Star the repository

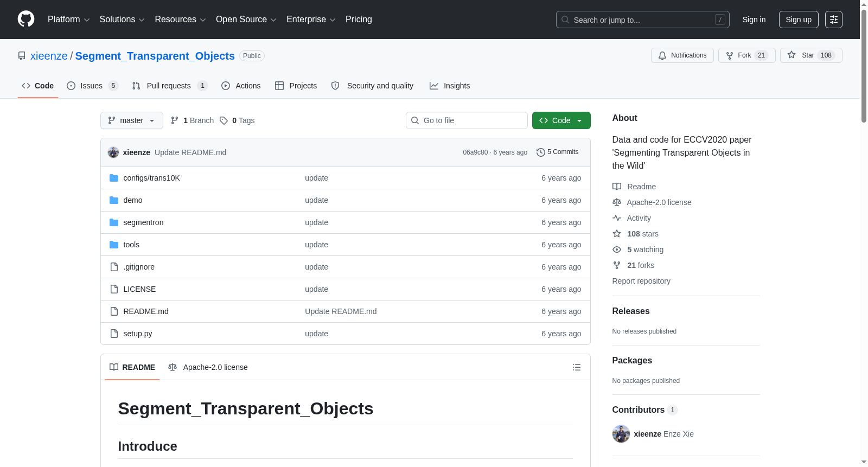[811, 55]
